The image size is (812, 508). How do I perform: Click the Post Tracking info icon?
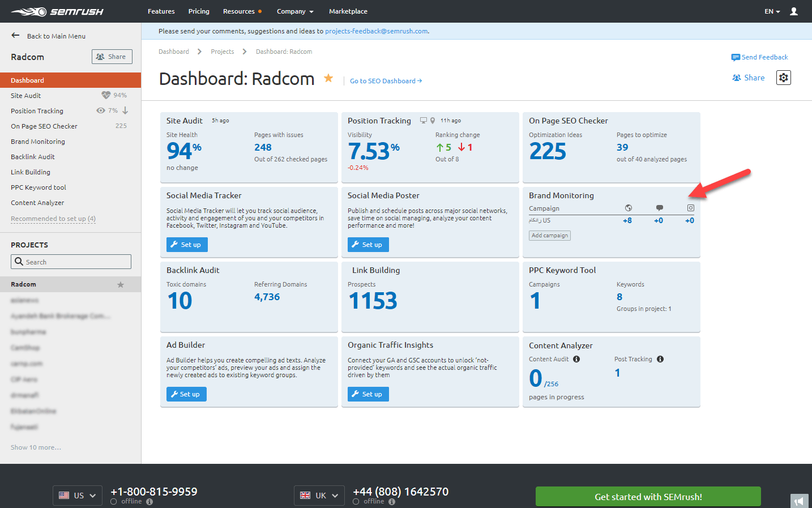pyautogui.click(x=660, y=359)
